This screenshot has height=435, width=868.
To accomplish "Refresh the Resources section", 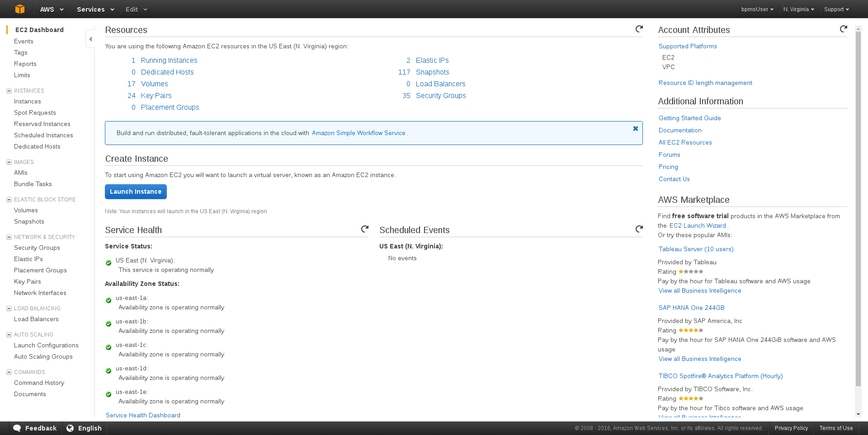I will pos(639,29).
